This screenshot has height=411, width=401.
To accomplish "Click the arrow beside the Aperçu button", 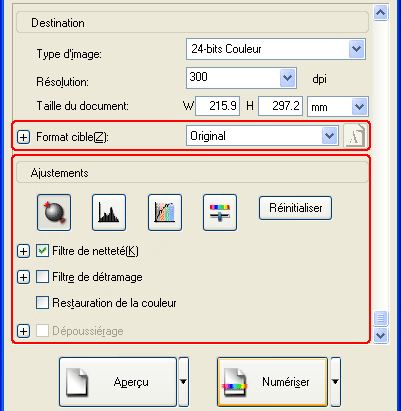I will pos(184,382).
